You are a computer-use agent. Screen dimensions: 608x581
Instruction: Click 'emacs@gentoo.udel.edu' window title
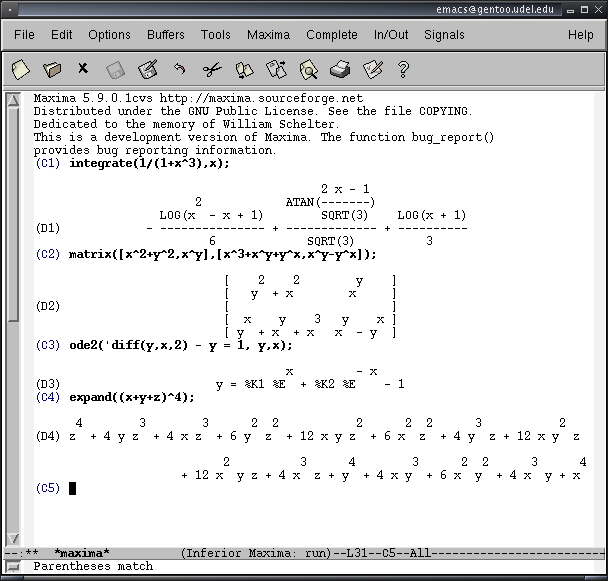click(495, 9)
